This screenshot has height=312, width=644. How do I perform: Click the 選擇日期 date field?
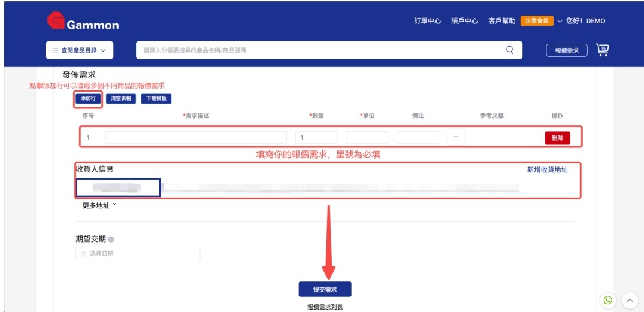point(138,254)
